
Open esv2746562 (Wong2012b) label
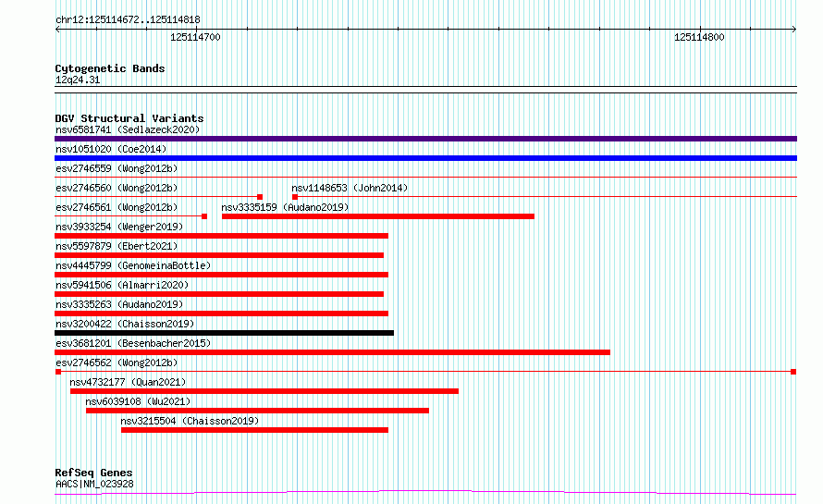click(117, 363)
